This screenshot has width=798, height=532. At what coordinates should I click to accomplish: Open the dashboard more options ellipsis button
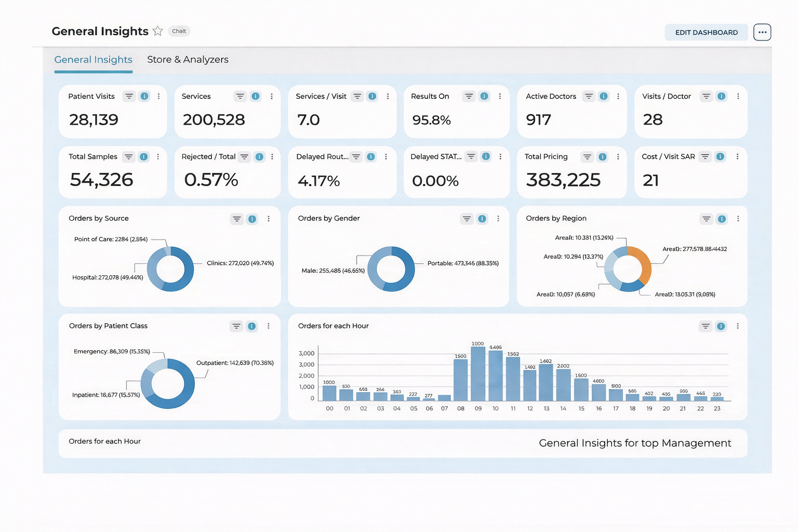click(762, 32)
